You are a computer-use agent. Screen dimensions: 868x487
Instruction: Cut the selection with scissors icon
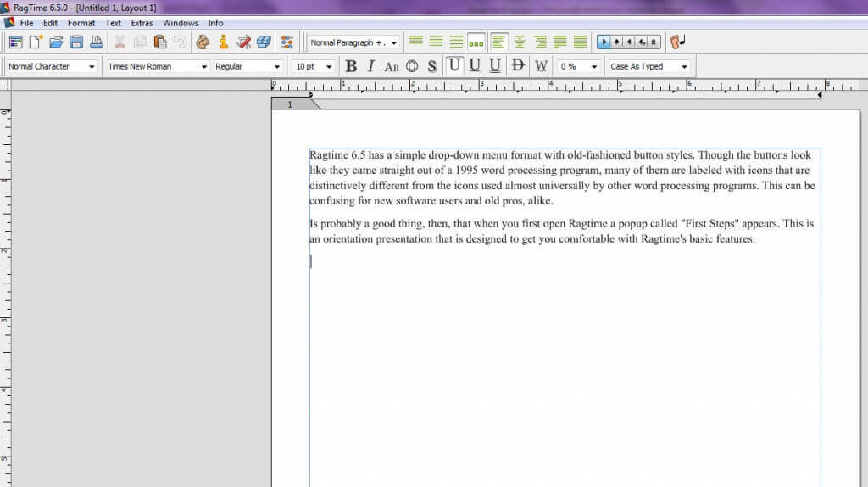click(120, 42)
